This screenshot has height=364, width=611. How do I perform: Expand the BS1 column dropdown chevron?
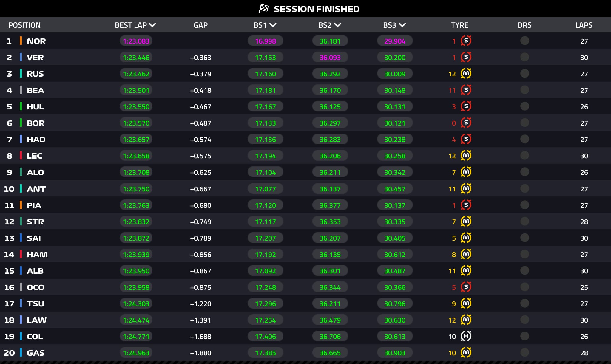(273, 25)
